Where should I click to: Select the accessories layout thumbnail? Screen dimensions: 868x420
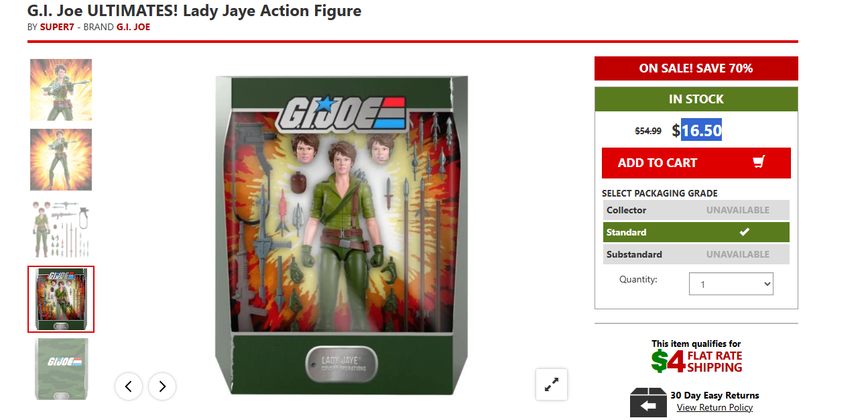pyautogui.click(x=61, y=229)
